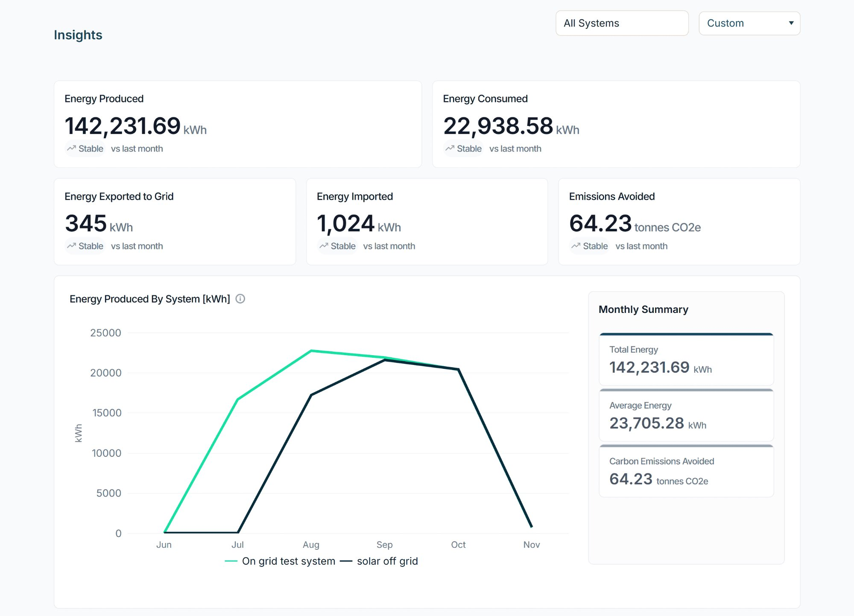
Task: Click the Monthly Summary panel title
Action: pos(643,309)
